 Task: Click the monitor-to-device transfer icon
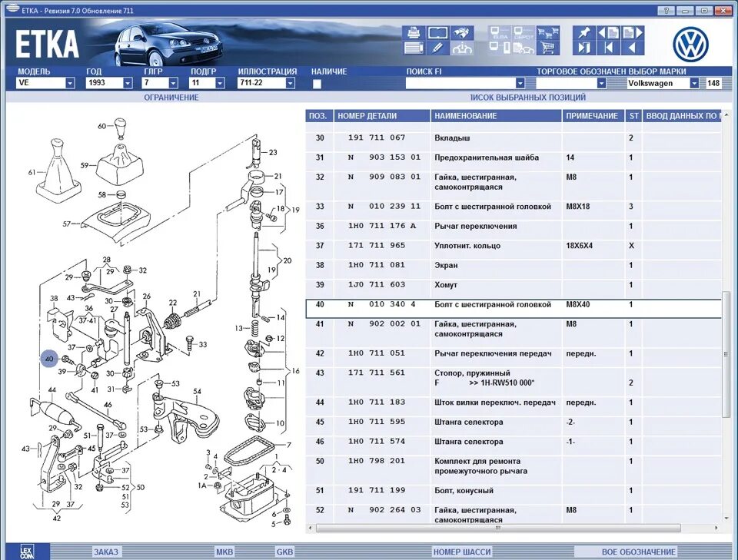500,48
